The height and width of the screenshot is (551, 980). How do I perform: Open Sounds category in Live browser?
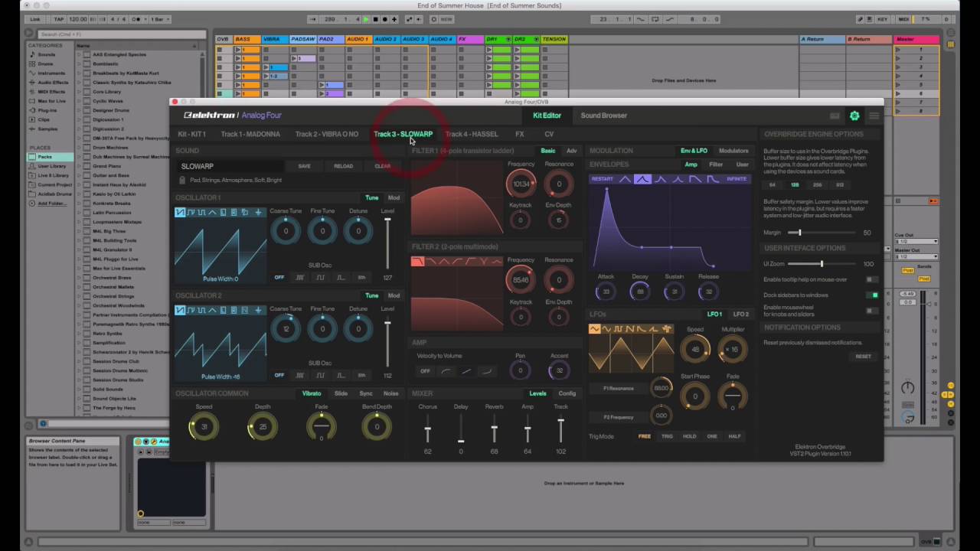tap(47, 54)
